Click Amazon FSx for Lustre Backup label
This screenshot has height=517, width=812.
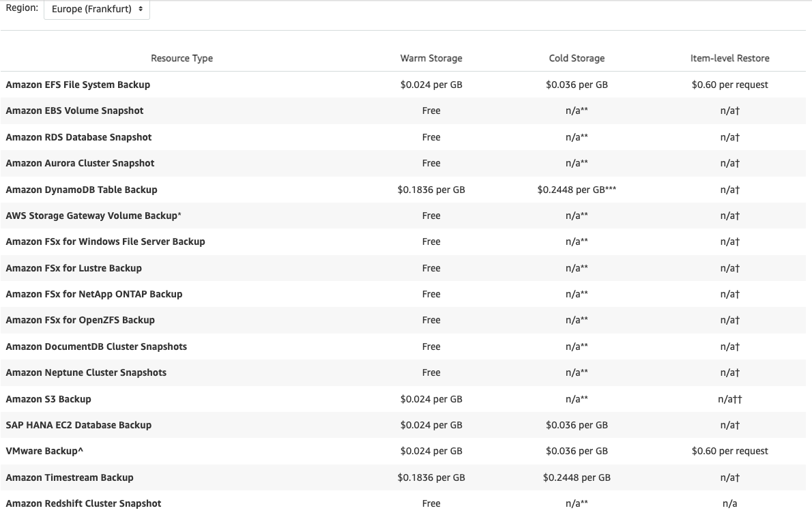74,268
